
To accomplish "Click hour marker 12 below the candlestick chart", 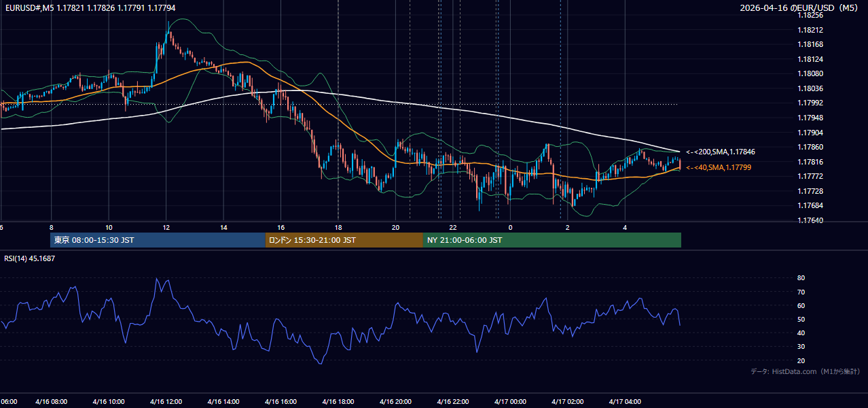I will tap(166, 227).
